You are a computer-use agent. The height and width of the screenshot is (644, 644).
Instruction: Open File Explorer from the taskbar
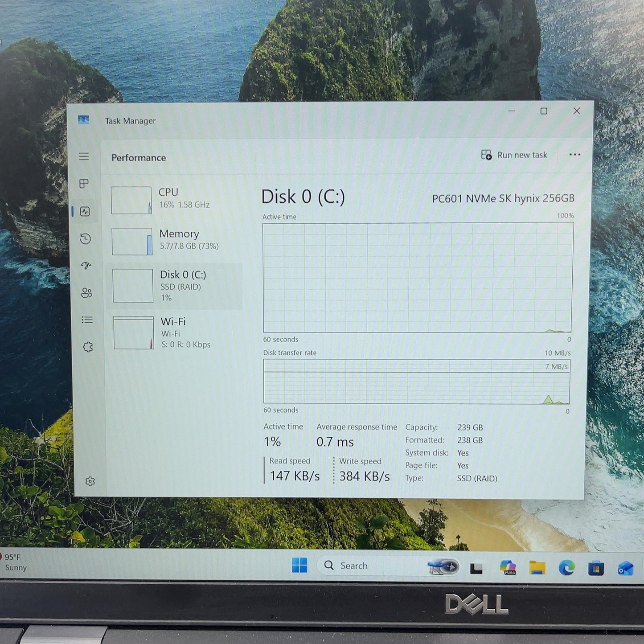537,567
